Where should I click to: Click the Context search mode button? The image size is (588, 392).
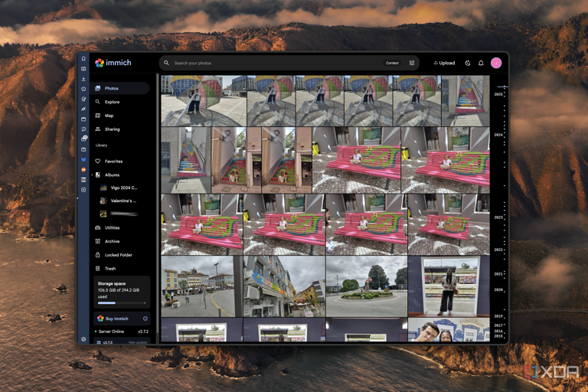392,63
